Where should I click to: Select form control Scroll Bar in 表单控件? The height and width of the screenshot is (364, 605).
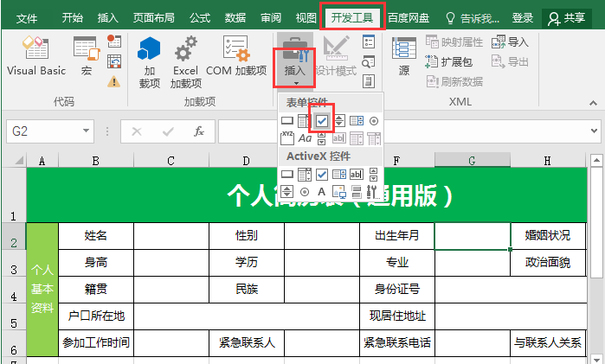point(321,138)
